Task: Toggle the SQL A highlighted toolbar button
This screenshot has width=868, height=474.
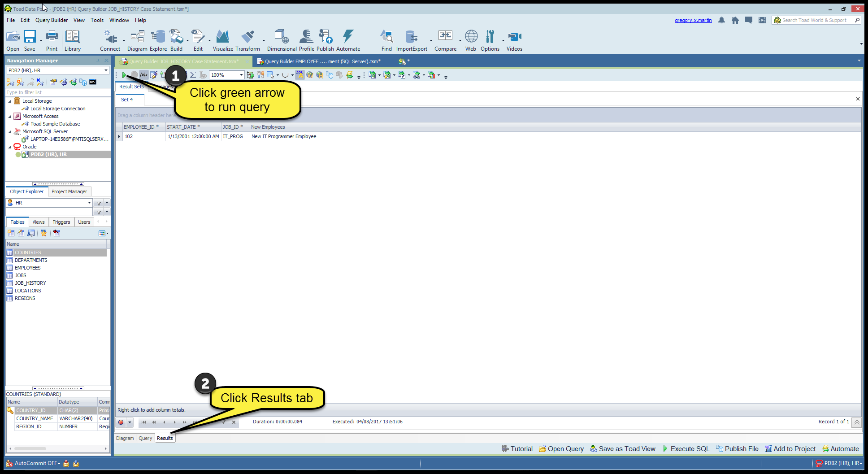Action: tap(300, 75)
